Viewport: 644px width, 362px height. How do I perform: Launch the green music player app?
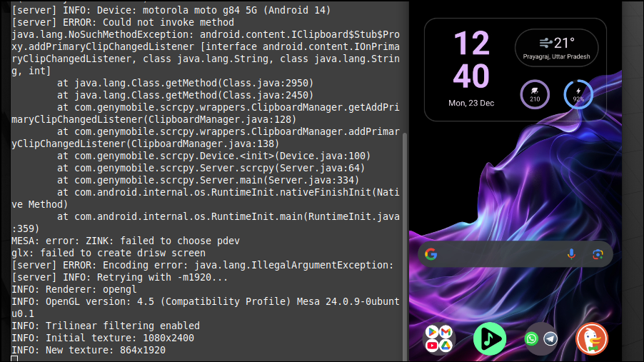coord(490,339)
